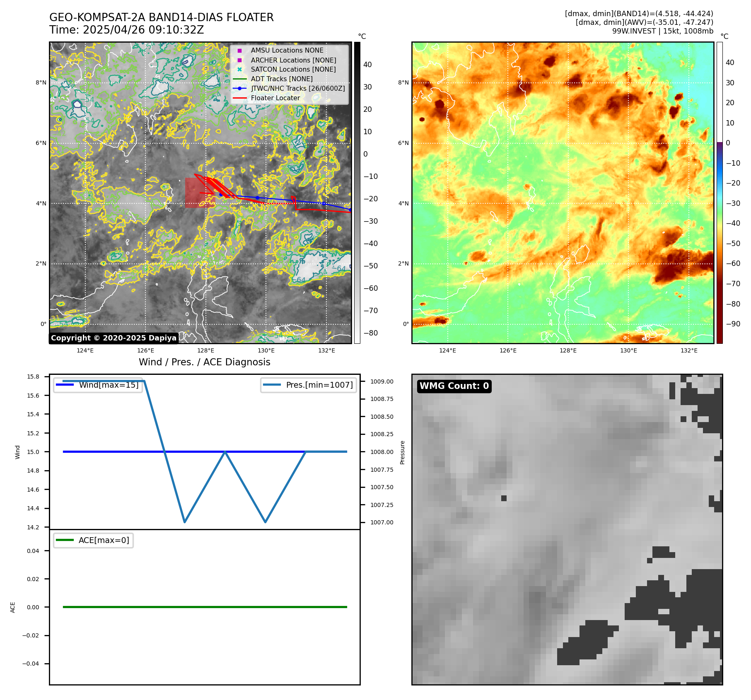Click the 14.2 wind axis tick
Image resolution: width=751 pixels, height=700 pixels.
click(x=33, y=527)
